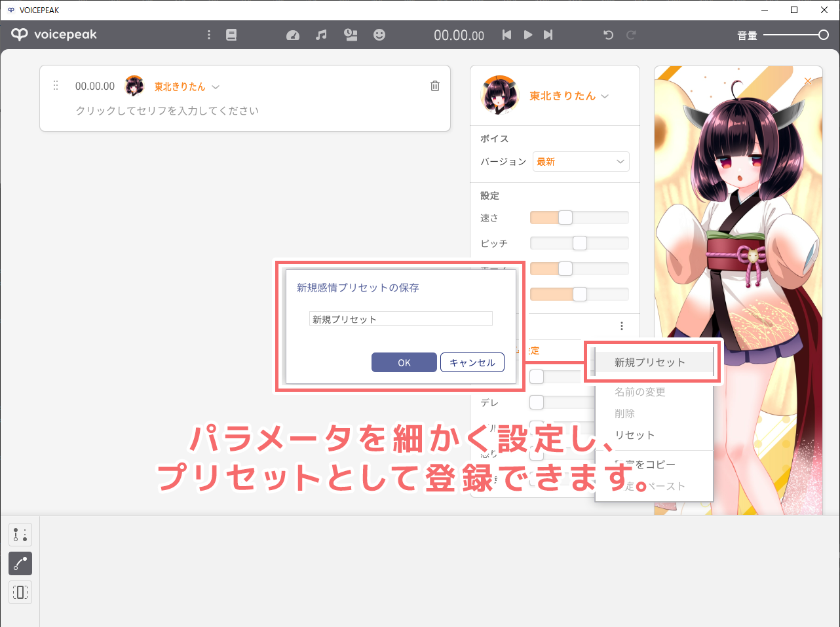
Task: Click the speedometer speed icon
Action: point(293,35)
